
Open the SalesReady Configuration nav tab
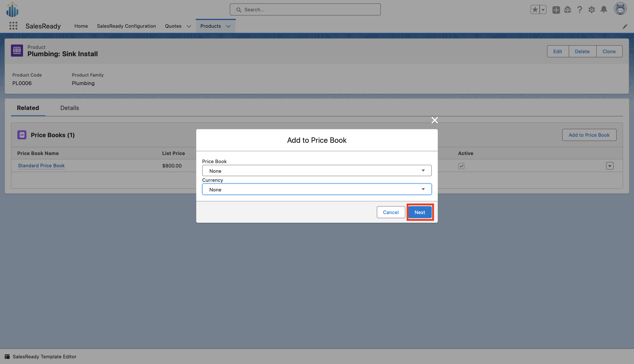126,26
